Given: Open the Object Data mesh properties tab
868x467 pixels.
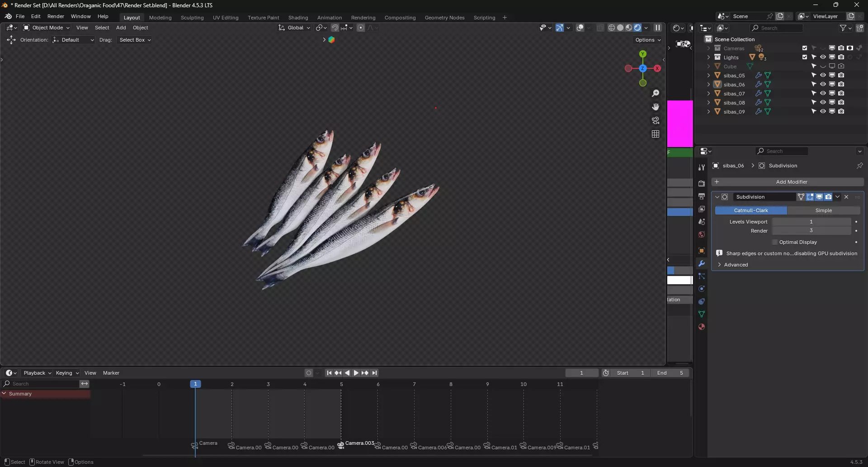Looking at the screenshot, I should tap(702, 314).
